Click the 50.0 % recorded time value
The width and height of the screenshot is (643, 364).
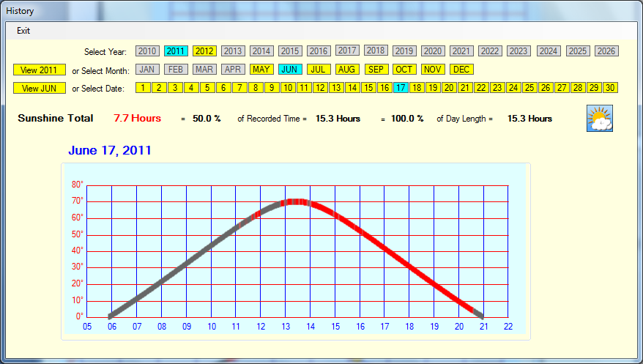click(207, 119)
